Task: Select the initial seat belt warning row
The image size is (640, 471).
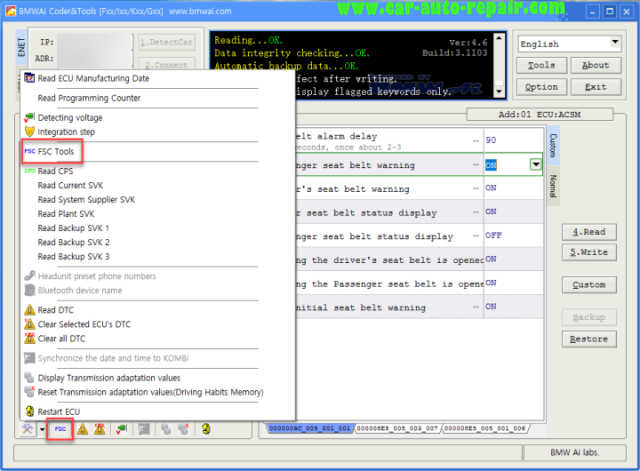Action: coord(419,307)
